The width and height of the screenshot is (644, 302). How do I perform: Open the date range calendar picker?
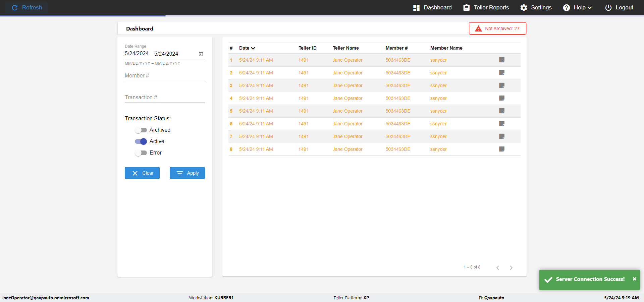(201, 54)
